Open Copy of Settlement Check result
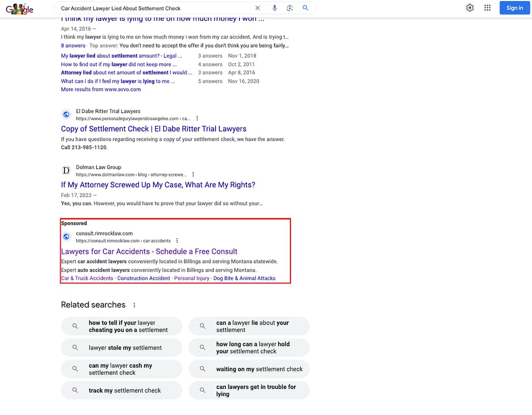Image resolution: width=532 pixels, height=415 pixels. (x=154, y=129)
